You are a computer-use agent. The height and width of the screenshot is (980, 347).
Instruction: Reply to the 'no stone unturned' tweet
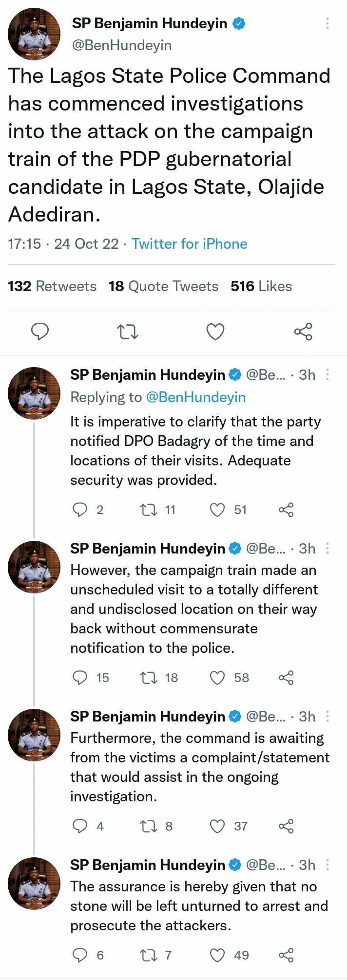79,955
